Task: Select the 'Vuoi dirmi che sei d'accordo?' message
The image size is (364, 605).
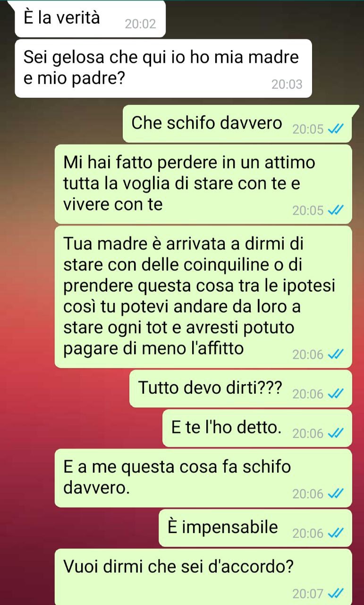Action: 203,577
